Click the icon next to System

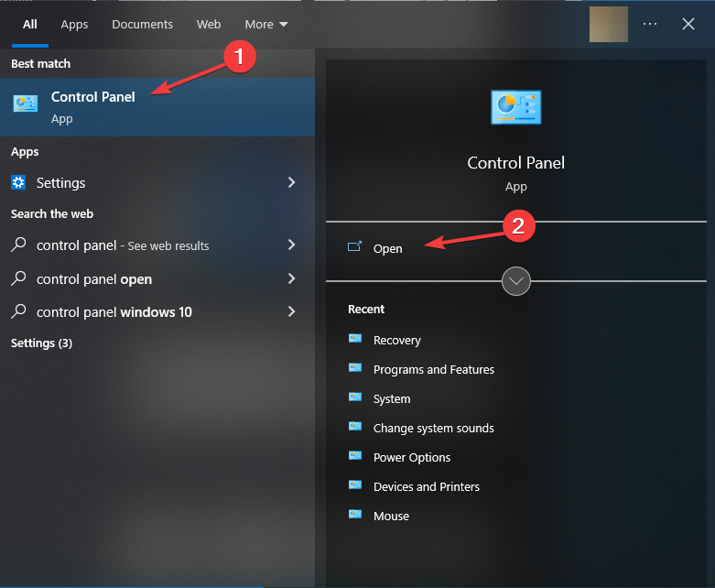point(355,397)
